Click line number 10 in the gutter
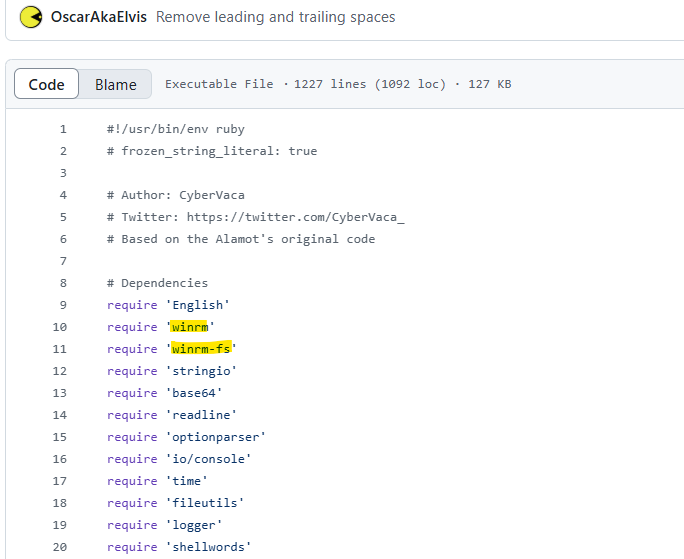The width and height of the screenshot is (684, 559). pyautogui.click(x=60, y=327)
